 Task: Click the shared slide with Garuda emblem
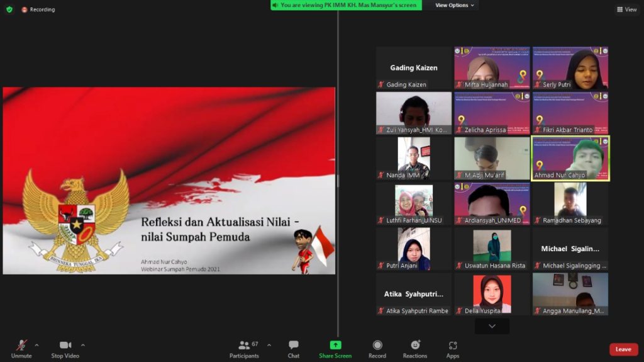[x=169, y=181]
